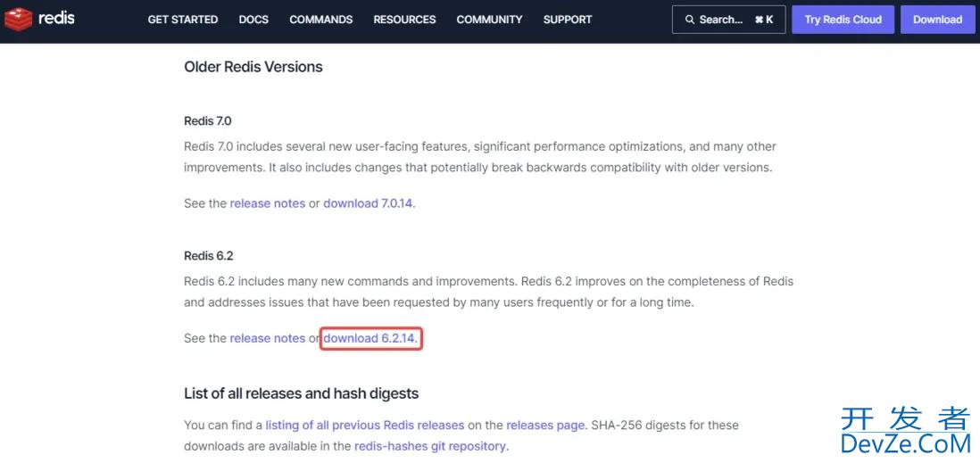Open the SUPPORT menu item

click(x=567, y=20)
